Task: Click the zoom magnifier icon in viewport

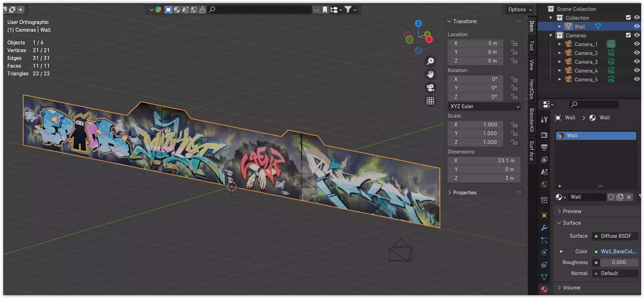Action: coord(430,61)
